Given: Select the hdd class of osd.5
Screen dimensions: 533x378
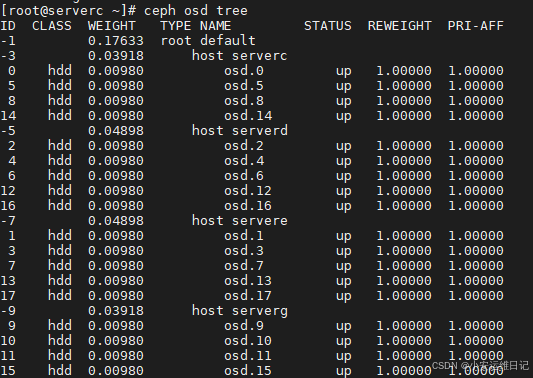Looking at the screenshot, I should tap(60, 86).
